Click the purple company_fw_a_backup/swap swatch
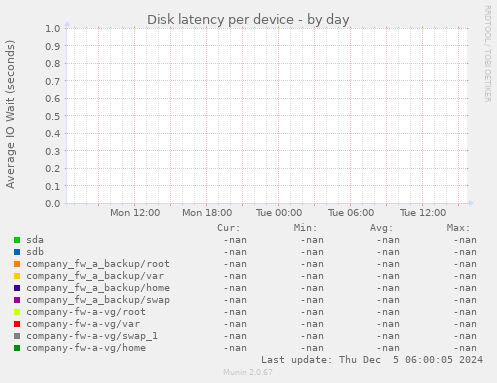Screen dimensions: 497x383 (17, 300)
